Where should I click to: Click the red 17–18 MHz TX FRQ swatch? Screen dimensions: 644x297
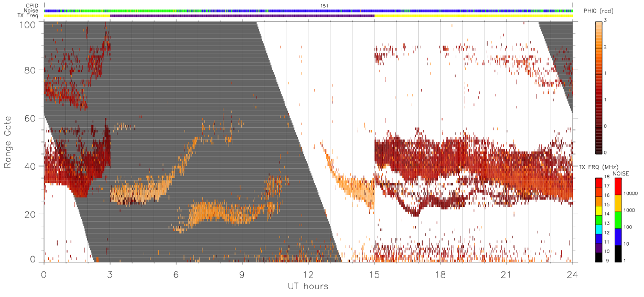[599, 181]
